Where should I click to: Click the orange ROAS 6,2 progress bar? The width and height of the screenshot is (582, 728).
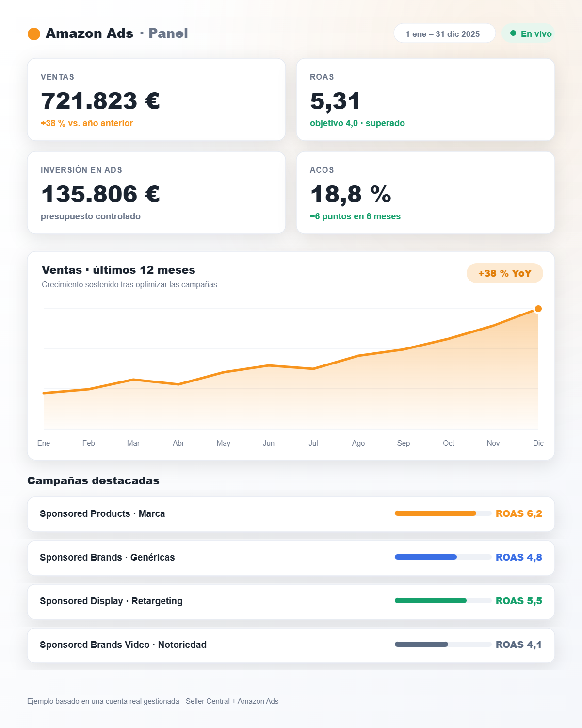coord(443,513)
